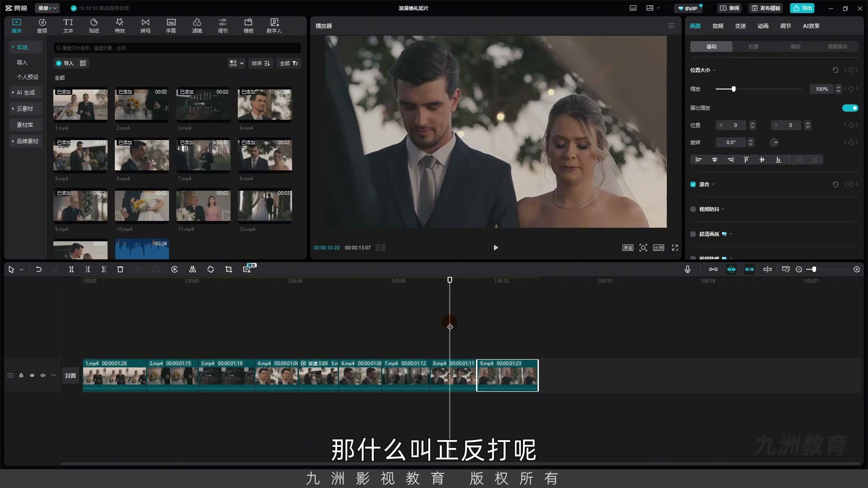
Task: Click the 发布模板 publish template button
Action: tap(766, 8)
